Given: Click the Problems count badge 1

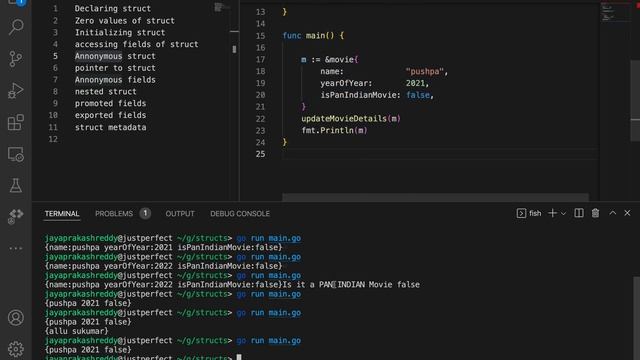Looking at the screenshot, I should point(145,213).
